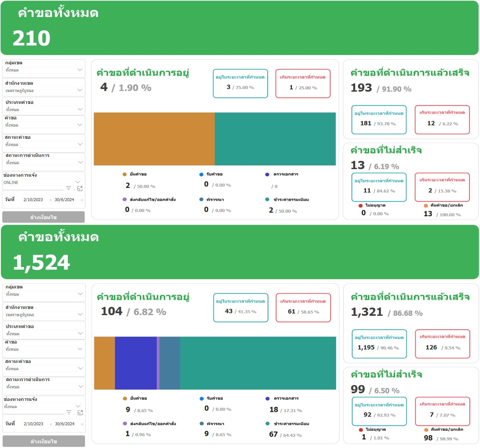Open focus mode on the ONLINE channel slicer

80,188
